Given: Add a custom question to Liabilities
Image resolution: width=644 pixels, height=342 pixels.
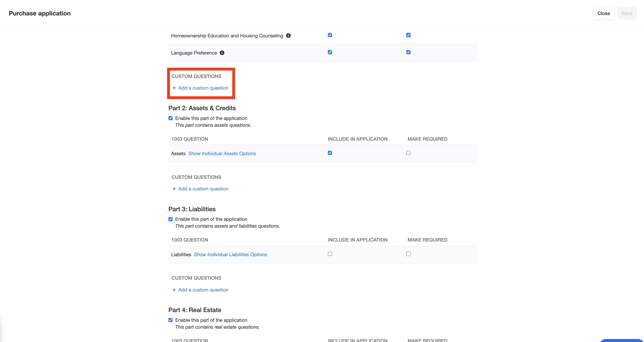Looking at the screenshot, I should (203, 290).
